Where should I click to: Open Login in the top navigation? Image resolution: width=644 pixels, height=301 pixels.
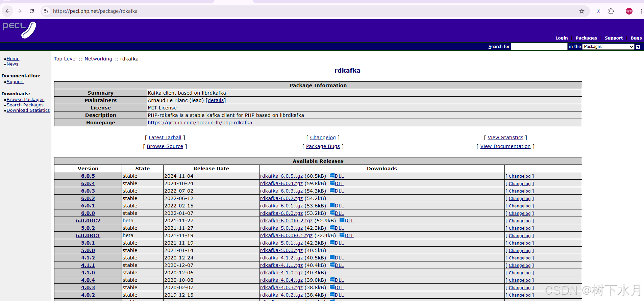click(x=562, y=38)
